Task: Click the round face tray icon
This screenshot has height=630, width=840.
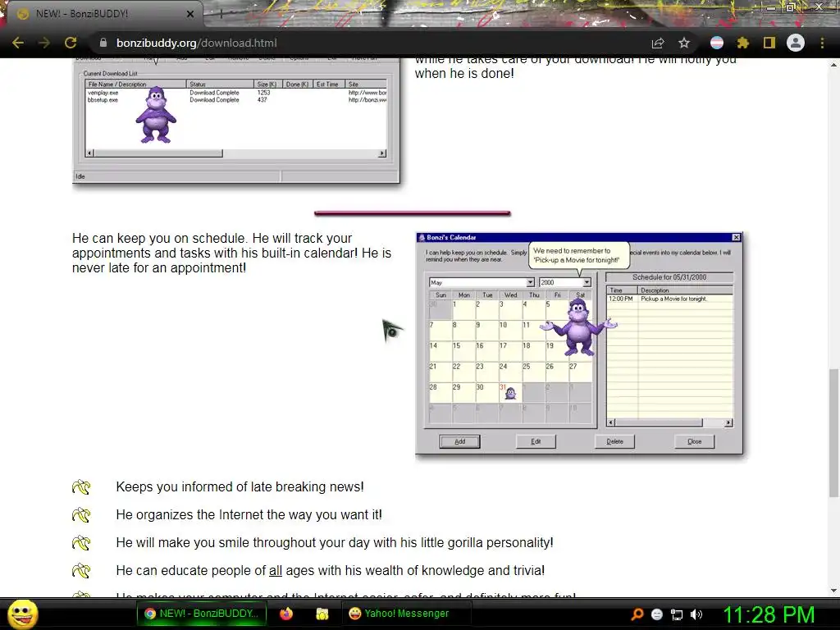Action: coord(657,614)
